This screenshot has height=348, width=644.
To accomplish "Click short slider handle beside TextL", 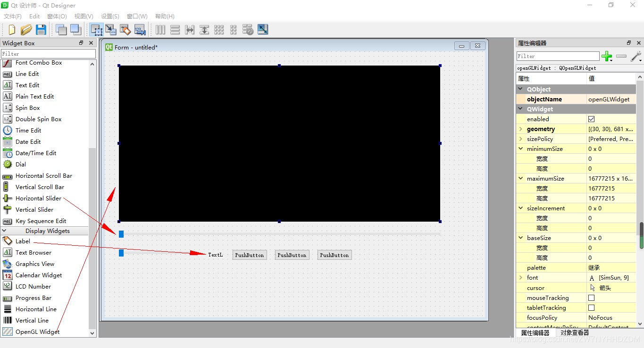I will (121, 253).
